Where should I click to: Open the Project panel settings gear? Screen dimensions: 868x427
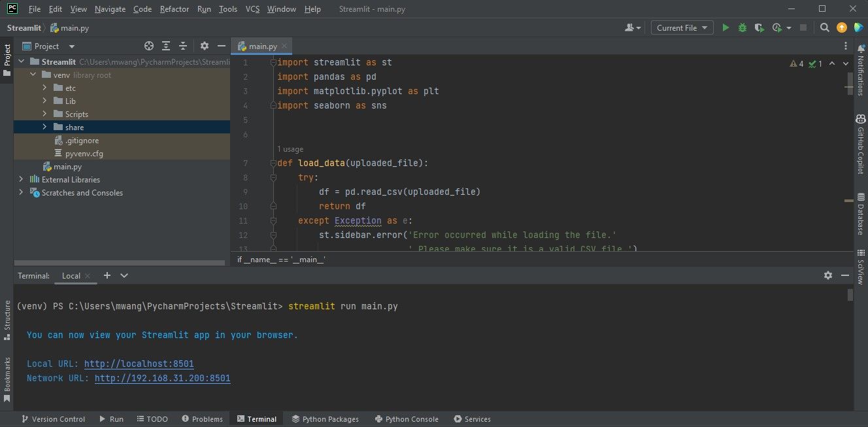(x=204, y=46)
